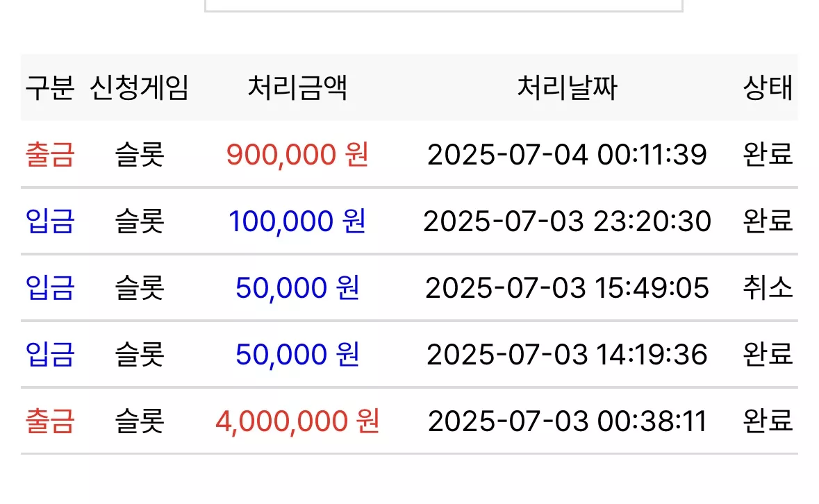Click the 취소 status cell
Viewport: 819px width, 504px height.
[768, 288]
